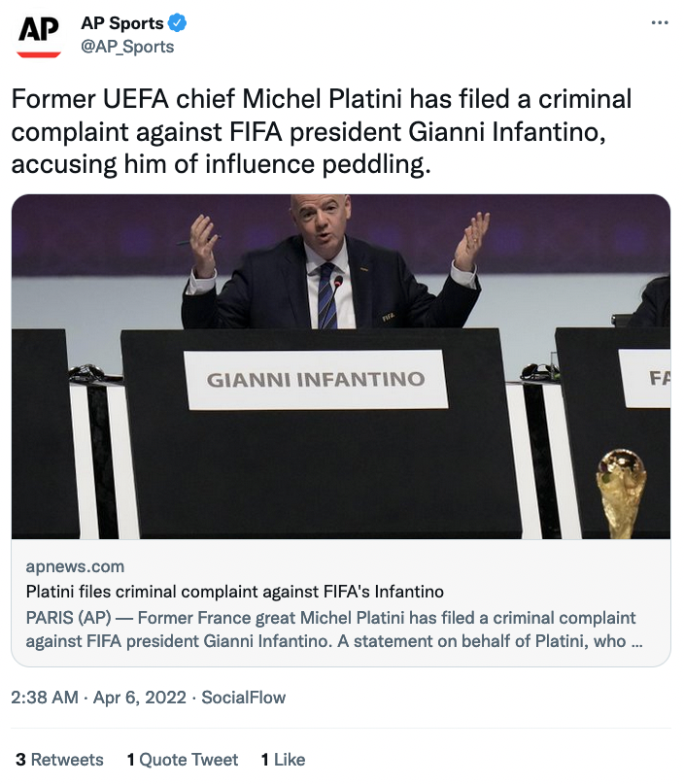Click the apnews.com domain label
The height and width of the screenshot is (784, 684).
[x=75, y=566]
